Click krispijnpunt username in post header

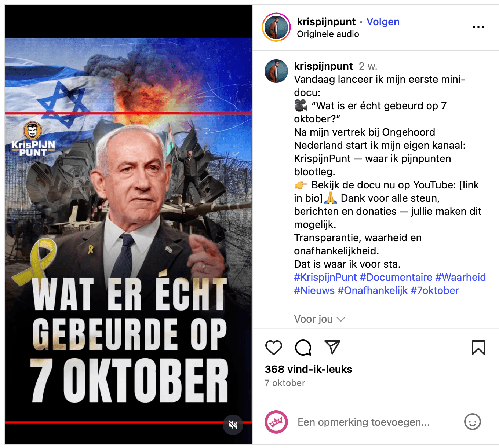326,22
